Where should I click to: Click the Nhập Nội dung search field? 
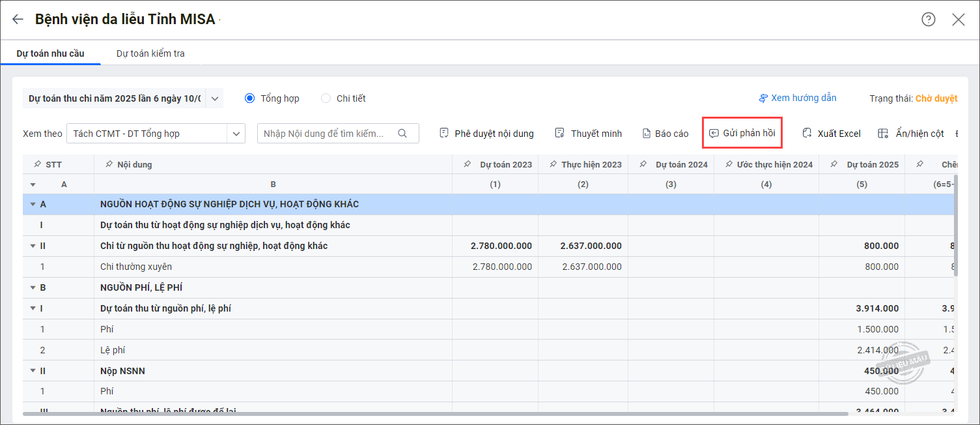pyautogui.click(x=326, y=134)
